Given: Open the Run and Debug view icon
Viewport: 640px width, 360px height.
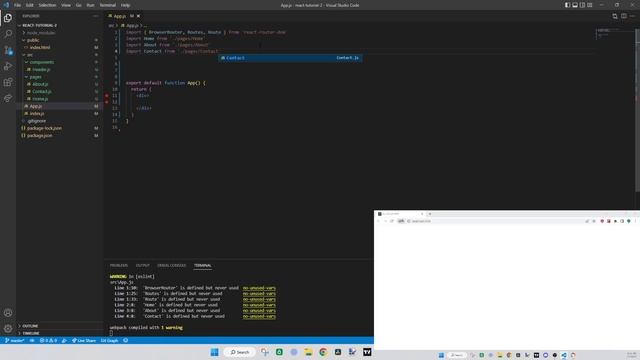Looking at the screenshot, I should (8, 66).
